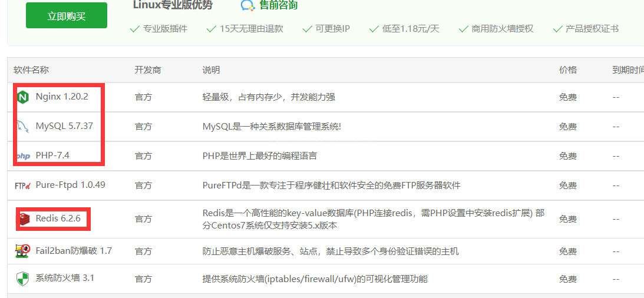Click the red Redis icon

23,219
